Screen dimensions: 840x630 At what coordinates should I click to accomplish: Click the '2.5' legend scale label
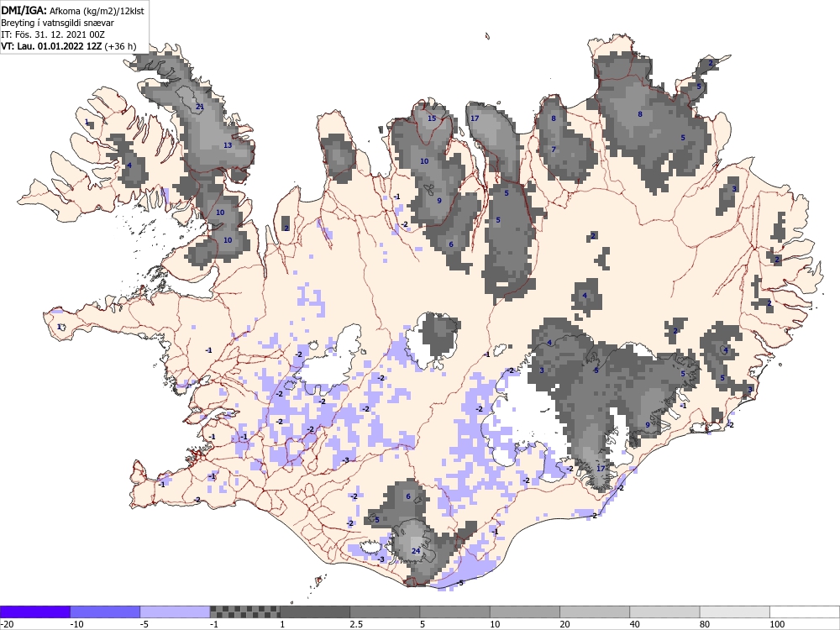pos(356,624)
